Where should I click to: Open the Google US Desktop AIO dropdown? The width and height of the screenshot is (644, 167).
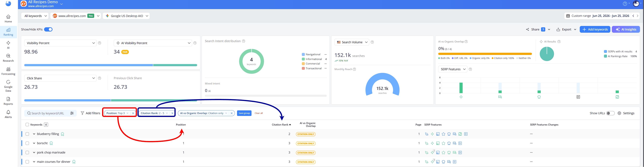pos(126,16)
